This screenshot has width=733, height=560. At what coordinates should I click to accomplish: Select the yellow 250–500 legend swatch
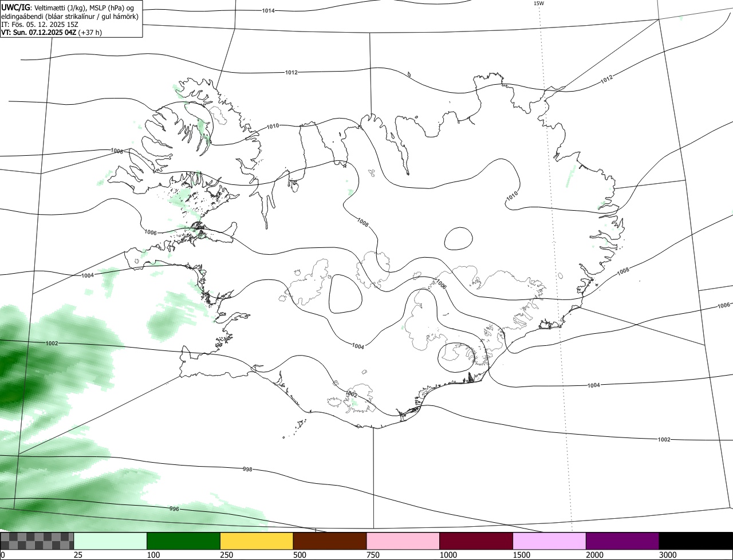257,541
